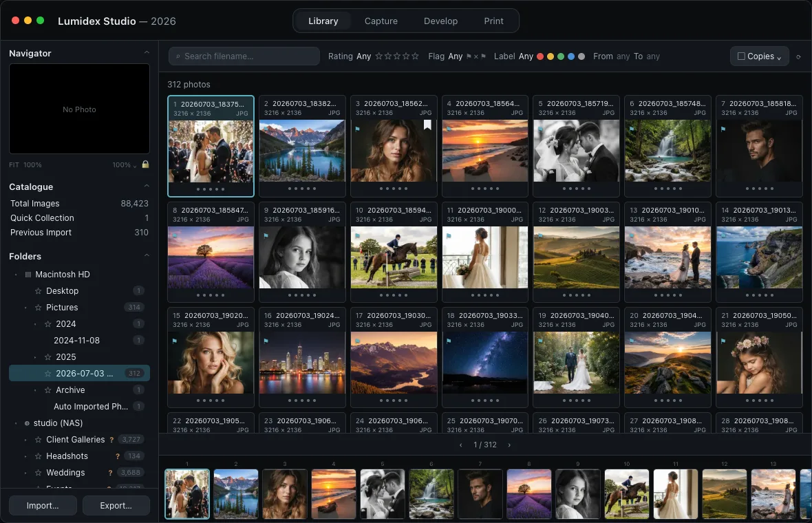The height and width of the screenshot is (523, 812).
Task: Collapse the Navigator panel
Action: (147, 53)
